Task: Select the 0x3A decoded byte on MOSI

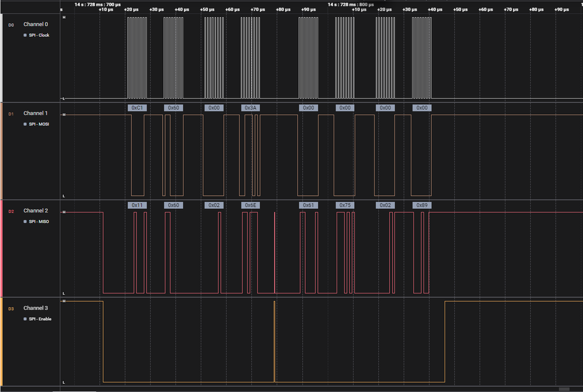Action: pyautogui.click(x=250, y=108)
